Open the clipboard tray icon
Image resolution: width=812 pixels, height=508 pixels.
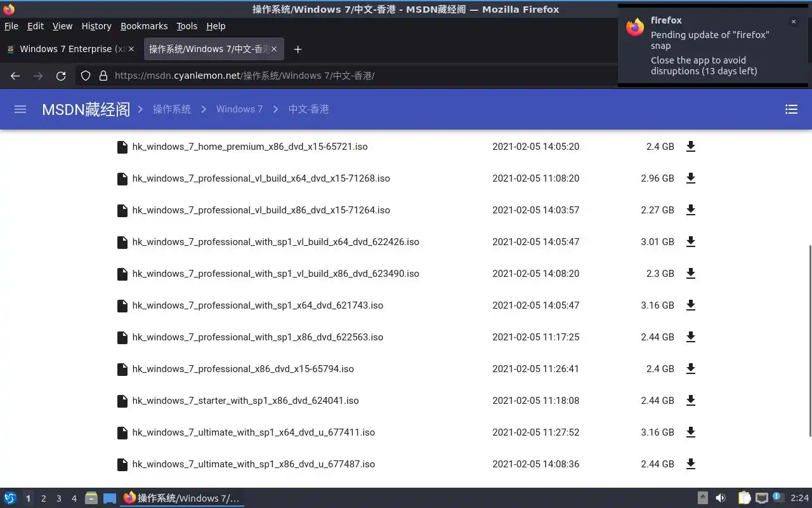point(744,498)
